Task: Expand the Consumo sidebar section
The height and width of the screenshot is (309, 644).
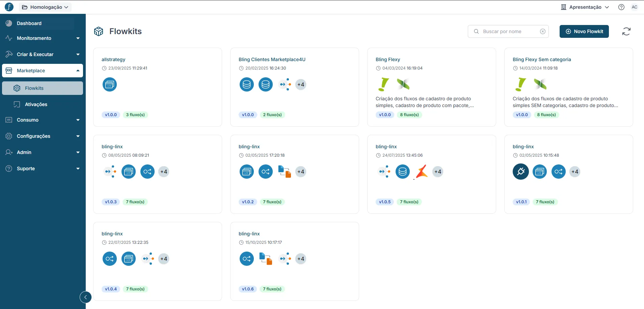Action: tap(43, 120)
